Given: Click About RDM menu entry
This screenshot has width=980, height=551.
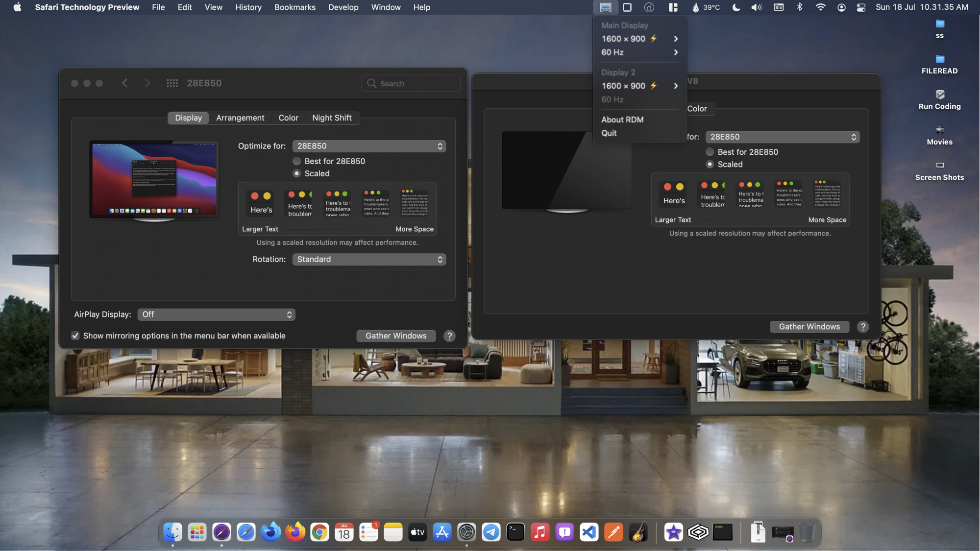Looking at the screenshot, I should point(622,120).
